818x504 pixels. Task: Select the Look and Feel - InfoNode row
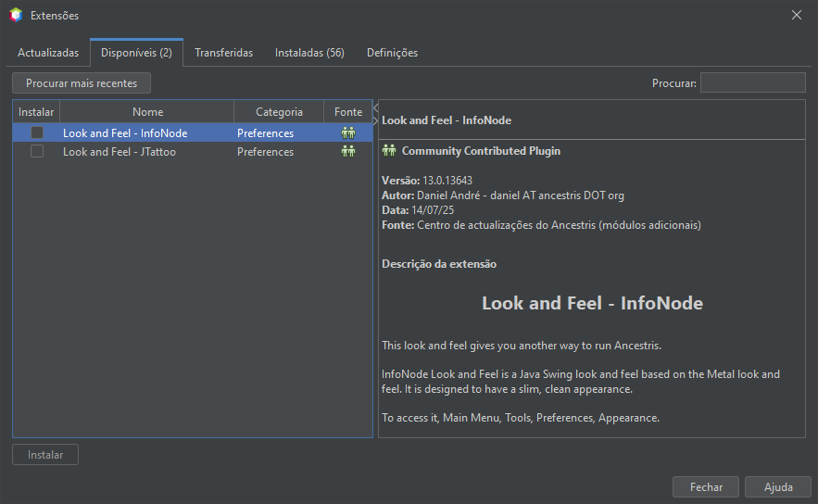193,132
